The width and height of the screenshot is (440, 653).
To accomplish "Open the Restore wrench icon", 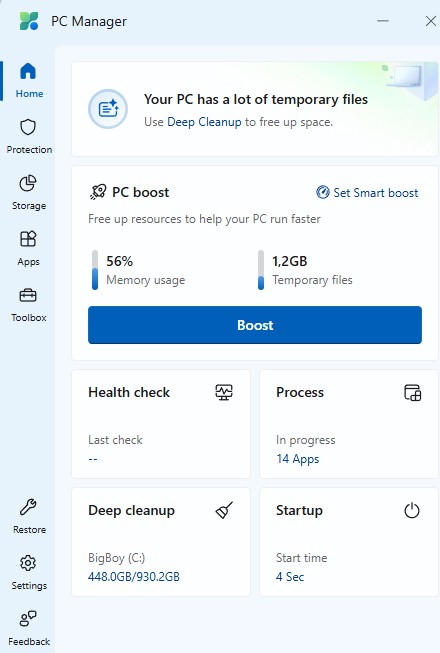I will 28,507.
